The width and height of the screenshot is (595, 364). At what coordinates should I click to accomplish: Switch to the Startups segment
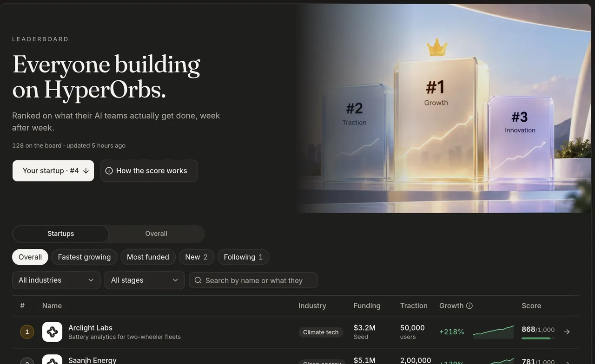click(60, 234)
